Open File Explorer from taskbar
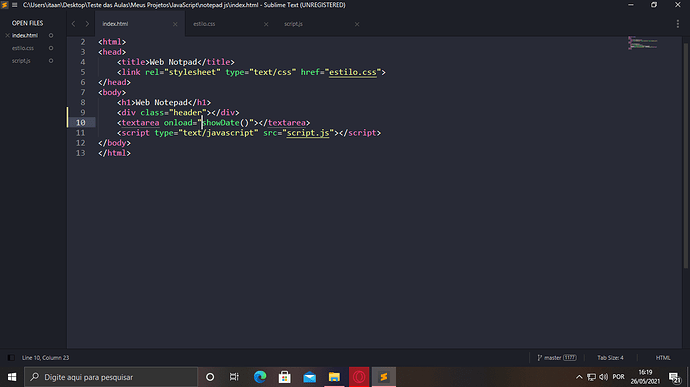 coord(334,377)
